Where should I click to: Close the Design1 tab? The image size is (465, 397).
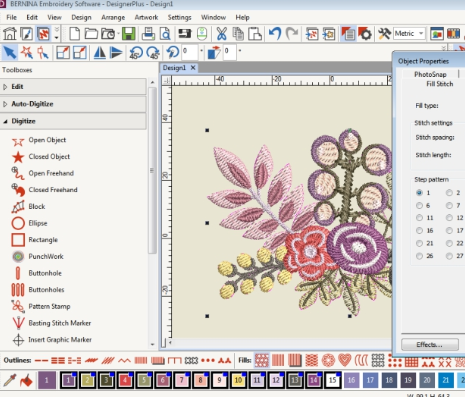pyautogui.click(x=193, y=68)
